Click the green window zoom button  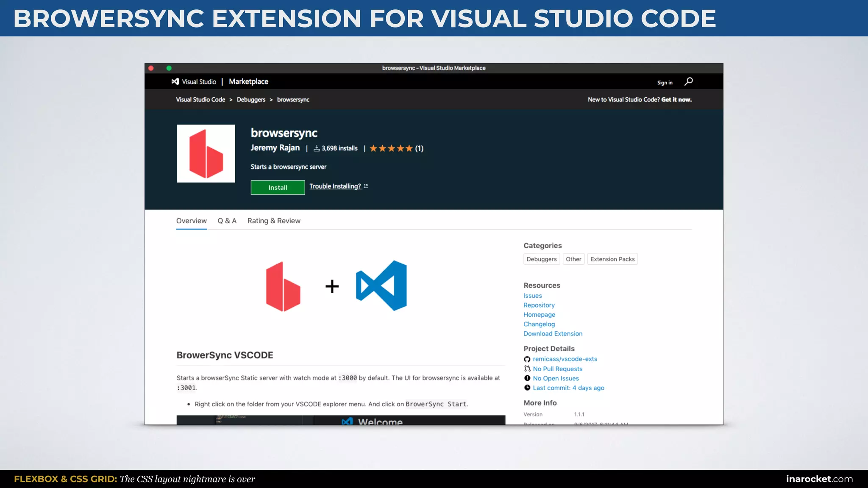pos(169,68)
